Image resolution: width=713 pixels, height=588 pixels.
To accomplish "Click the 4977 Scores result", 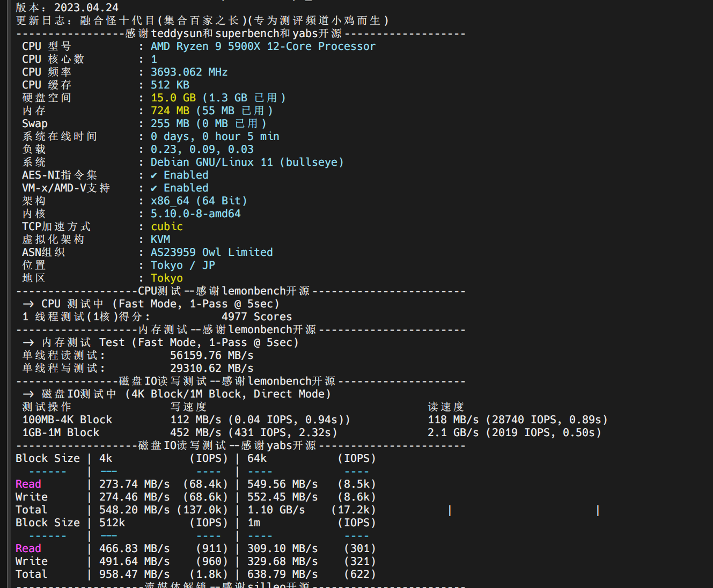I will click(x=257, y=317).
